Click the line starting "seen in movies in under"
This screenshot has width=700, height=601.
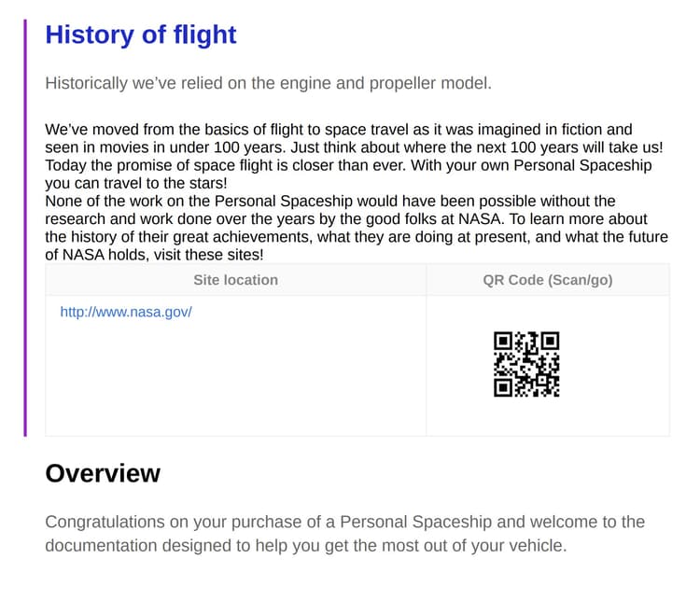[x=354, y=147]
